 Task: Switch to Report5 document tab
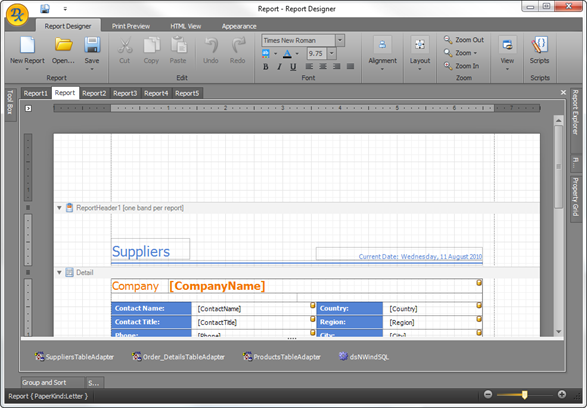point(187,93)
